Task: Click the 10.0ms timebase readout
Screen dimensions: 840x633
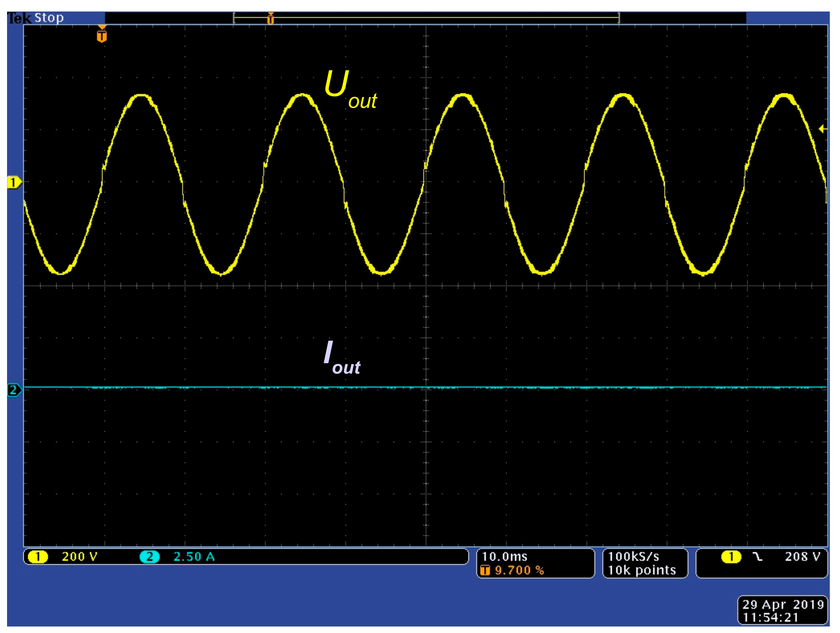Action: pos(505,557)
